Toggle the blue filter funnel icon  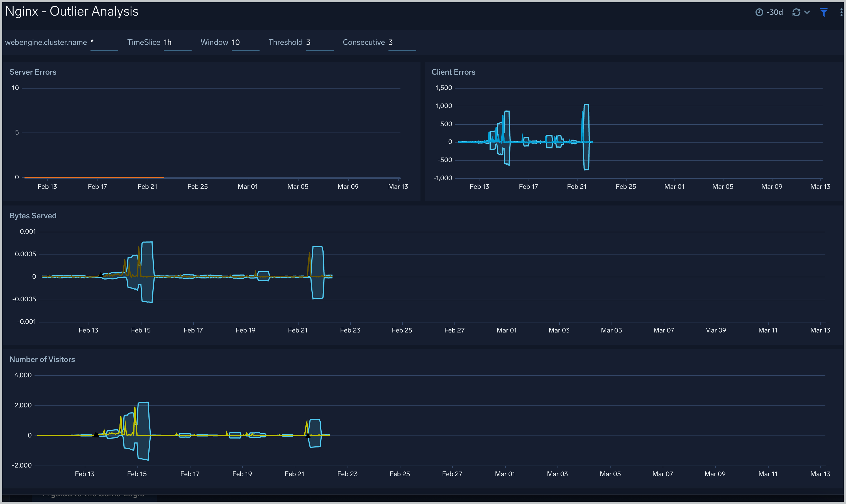tap(824, 12)
